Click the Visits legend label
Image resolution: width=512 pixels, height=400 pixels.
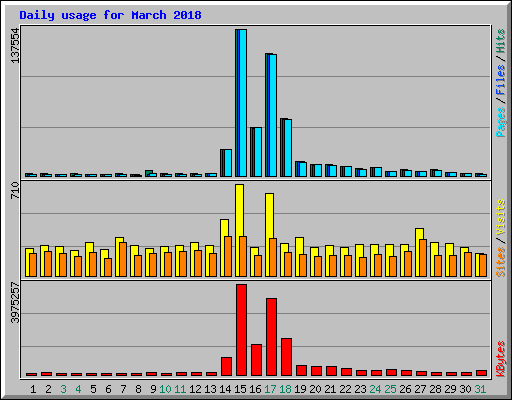(501, 217)
